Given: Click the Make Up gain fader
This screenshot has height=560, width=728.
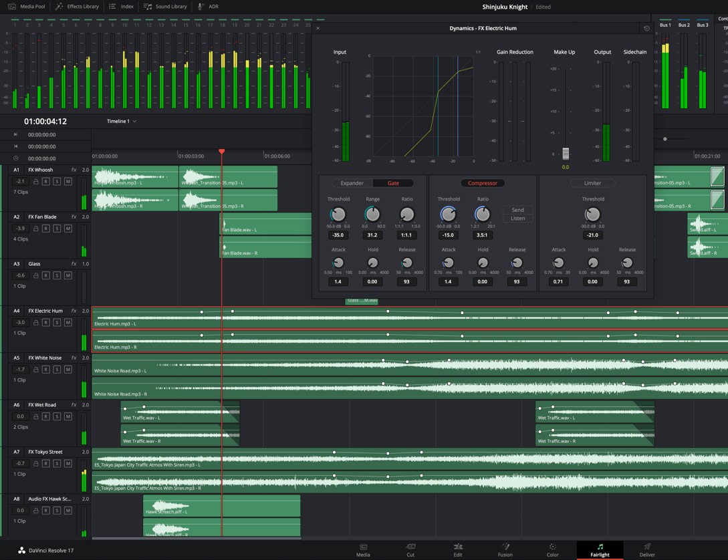Looking at the screenshot, I should point(566,153).
